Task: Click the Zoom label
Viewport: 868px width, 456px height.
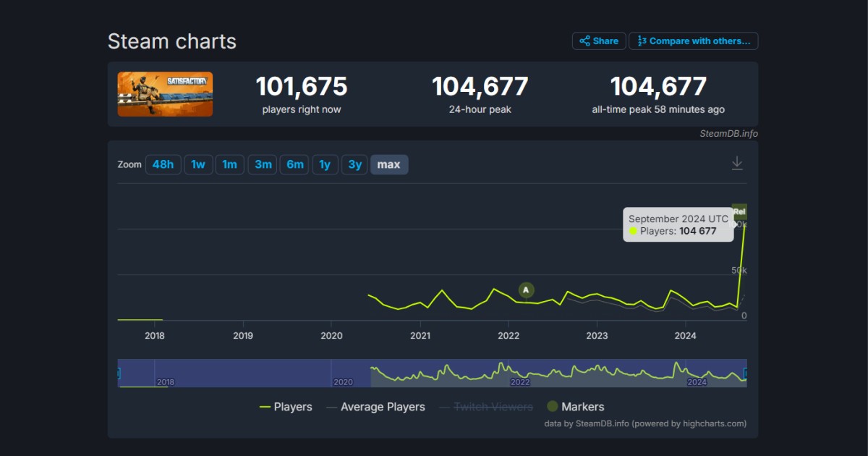Action: click(x=129, y=164)
